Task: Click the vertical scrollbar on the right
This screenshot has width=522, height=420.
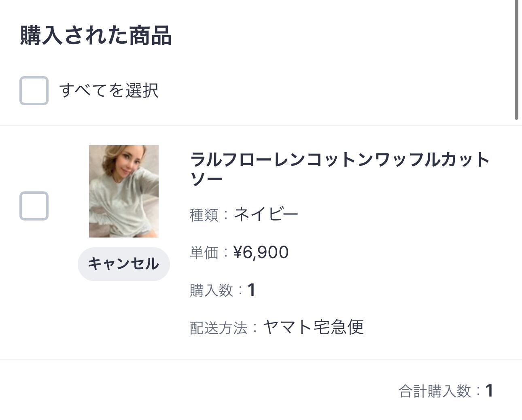Action: pos(516,61)
